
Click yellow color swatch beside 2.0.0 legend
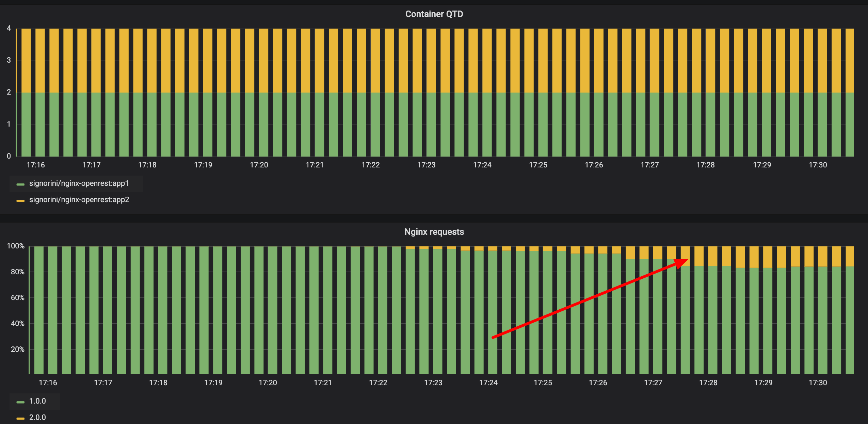(20, 419)
